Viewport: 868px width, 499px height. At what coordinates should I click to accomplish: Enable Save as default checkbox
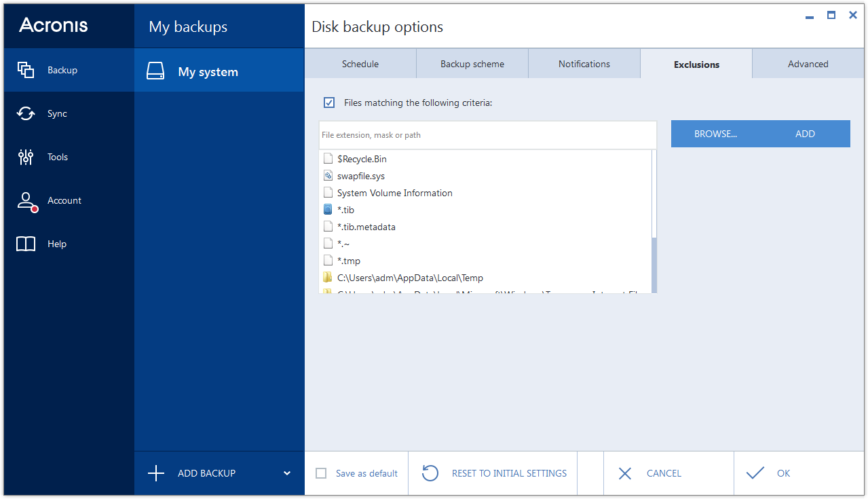click(x=321, y=473)
